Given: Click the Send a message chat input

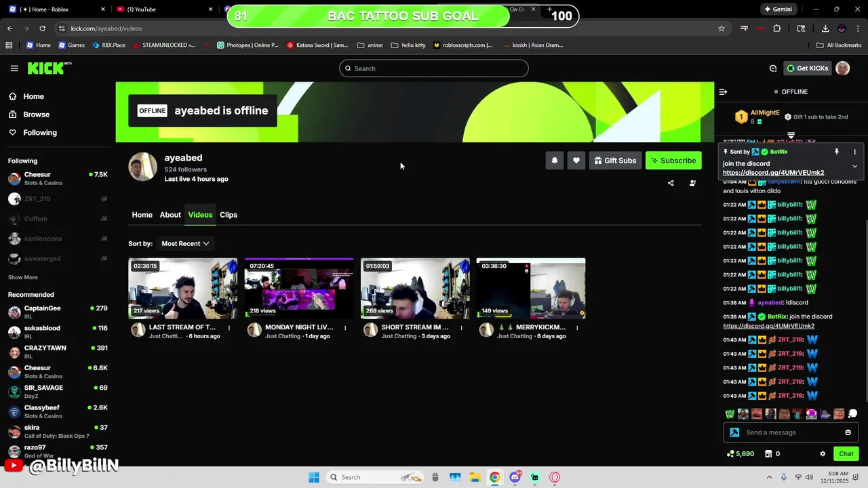Looking at the screenshot, I should 789,432.
